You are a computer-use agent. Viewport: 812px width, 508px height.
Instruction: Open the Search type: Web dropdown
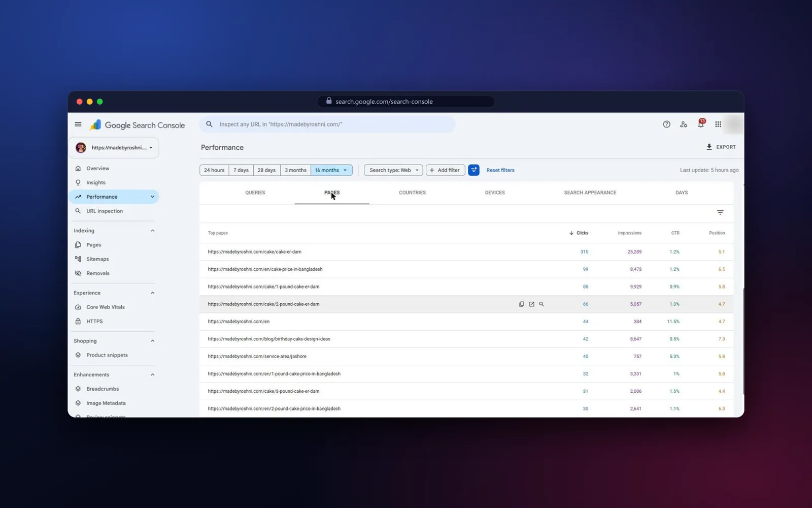click(393, 170)
